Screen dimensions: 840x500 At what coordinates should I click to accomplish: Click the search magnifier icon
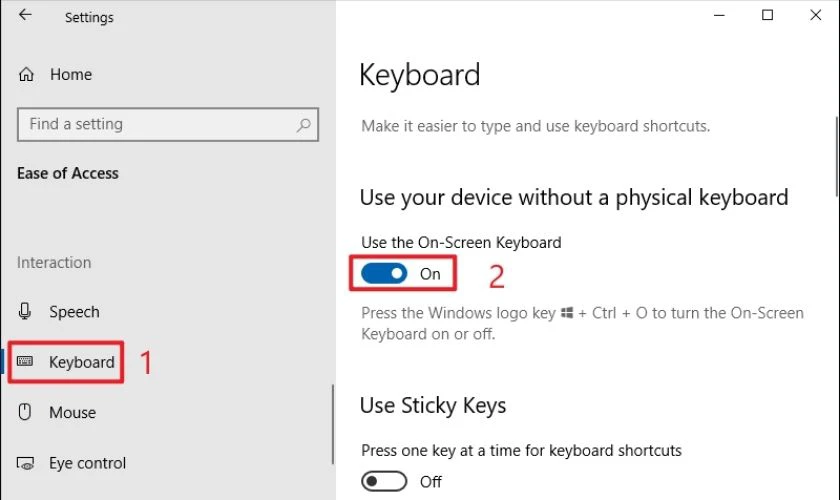click(x=304, y=125)
